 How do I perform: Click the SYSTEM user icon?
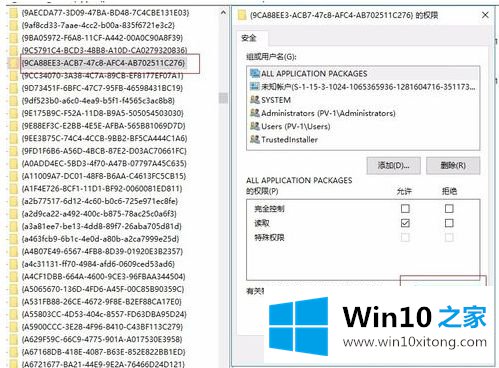[255, 100]
